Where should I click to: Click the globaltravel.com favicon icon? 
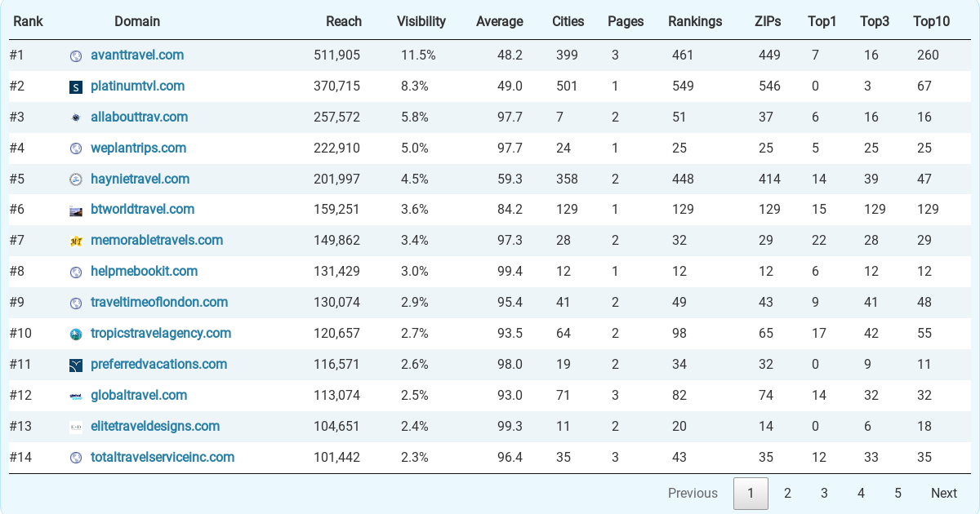coord(76,396)
